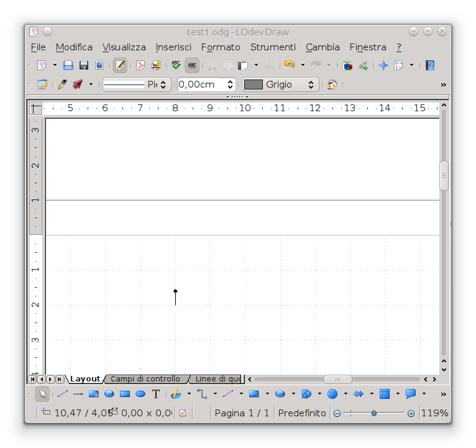Open the Navigator star icon
The width and height of the screenshot is (476, 448).
[x=383, y=65]
